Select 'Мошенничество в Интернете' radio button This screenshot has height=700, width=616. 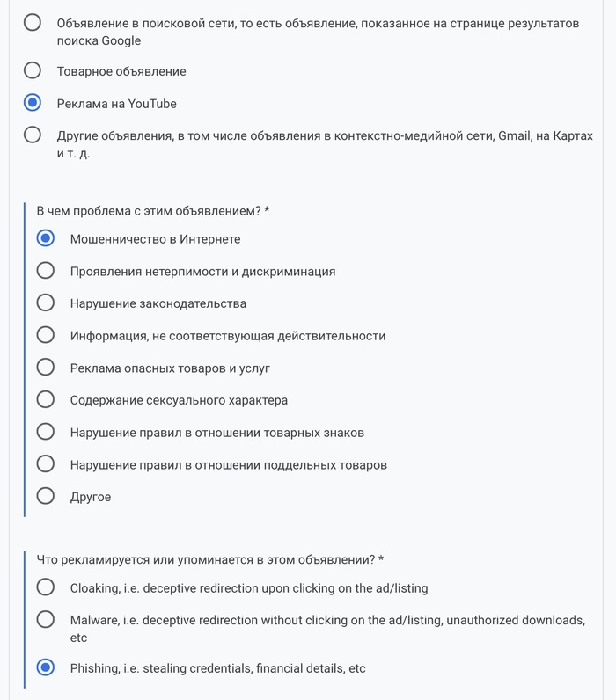point(46,238)
